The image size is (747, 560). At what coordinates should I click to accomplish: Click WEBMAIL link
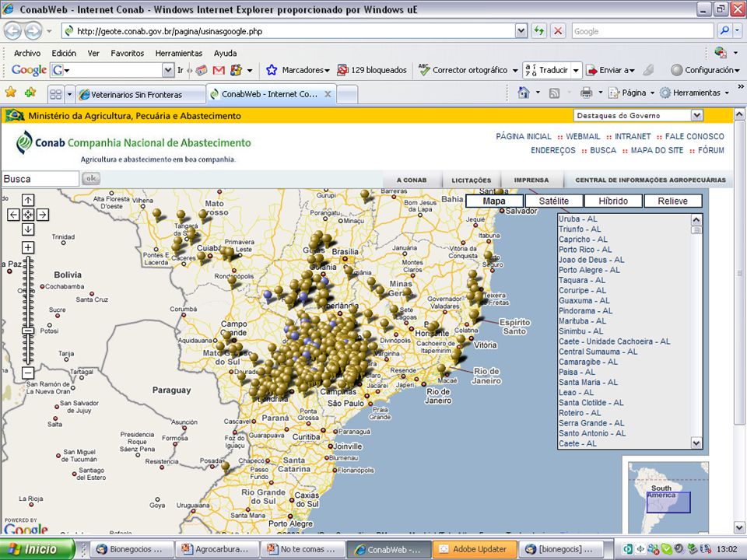click(583, 137)
